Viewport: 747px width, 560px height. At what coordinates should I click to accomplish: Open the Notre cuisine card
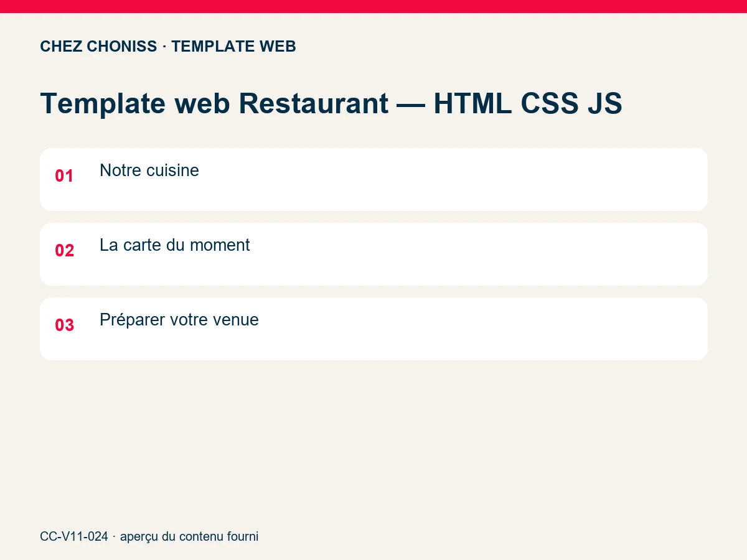coord(374,179)
